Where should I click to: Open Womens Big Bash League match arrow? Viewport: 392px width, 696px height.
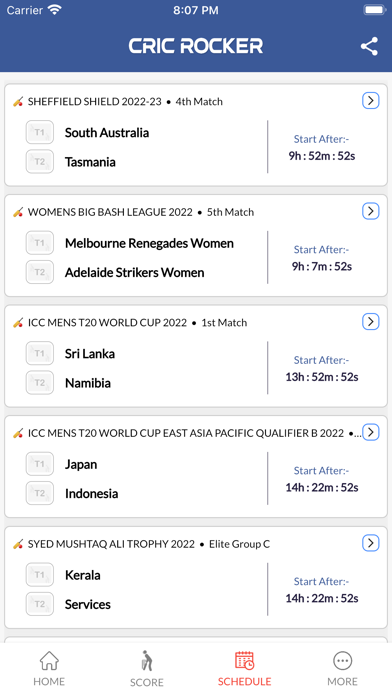click(371, 211)
